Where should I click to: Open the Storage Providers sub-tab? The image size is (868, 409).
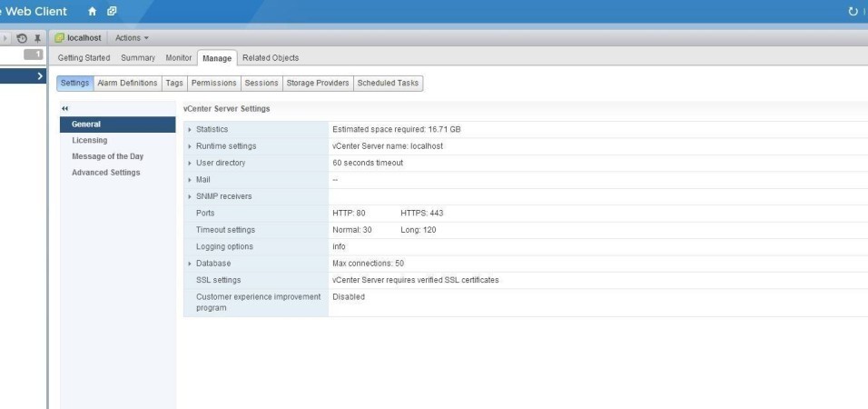click(x=318, y=83)
